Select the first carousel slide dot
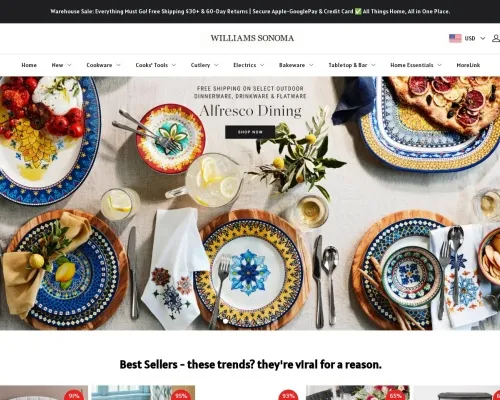The width and height of the screenshot is (500, 400). (226, 321)
